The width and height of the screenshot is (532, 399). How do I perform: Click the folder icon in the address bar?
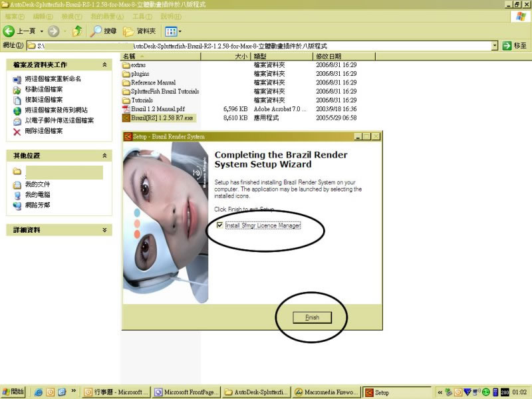(x=32, y=46)
